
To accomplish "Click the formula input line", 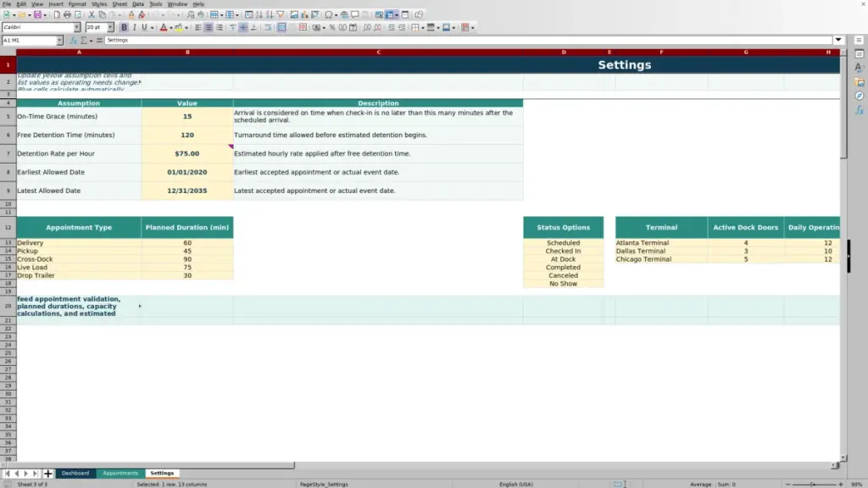I will [x=468, y=41].
